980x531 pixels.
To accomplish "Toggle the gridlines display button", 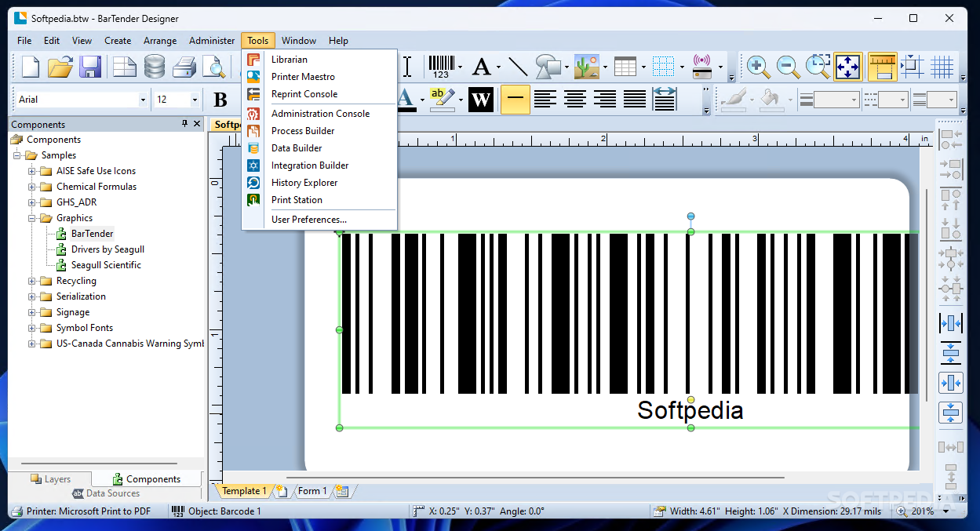I will (942, 67).
